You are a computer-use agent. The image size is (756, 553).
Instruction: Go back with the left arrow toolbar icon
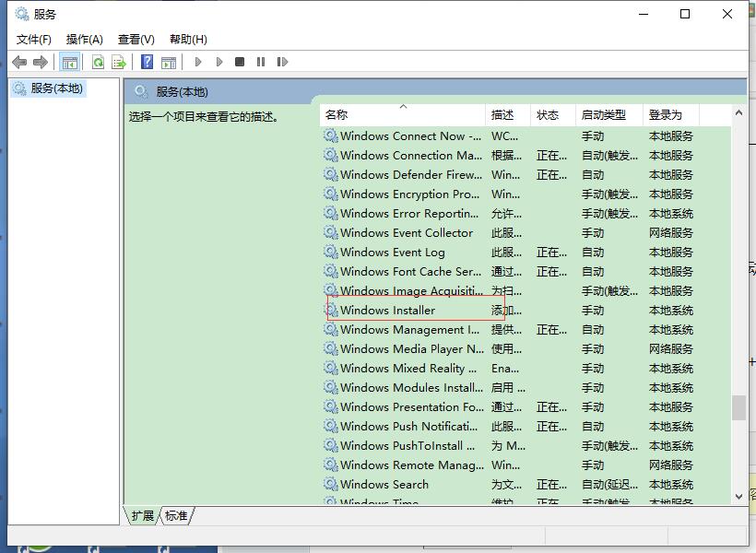point(19,62)
